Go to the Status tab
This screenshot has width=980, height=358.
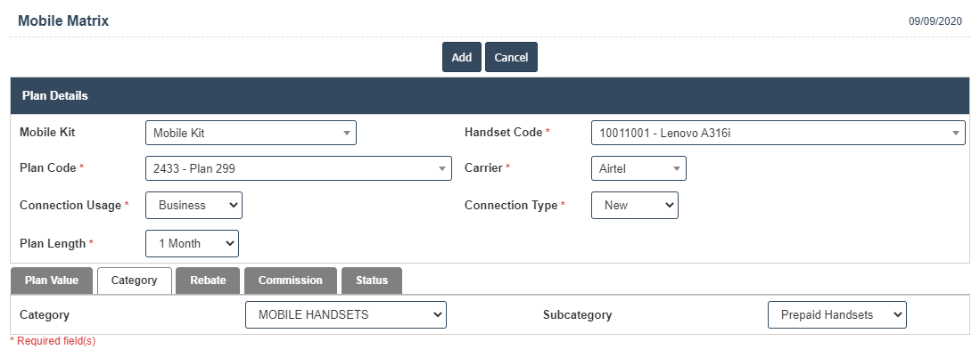pos(372,281)
